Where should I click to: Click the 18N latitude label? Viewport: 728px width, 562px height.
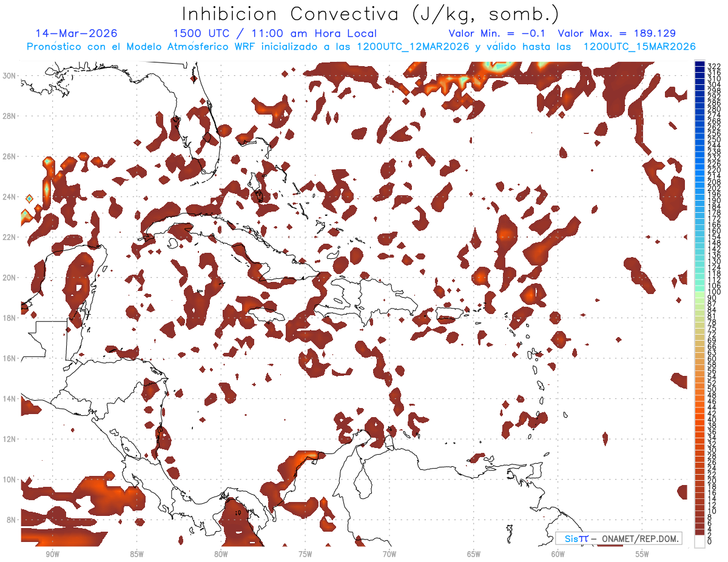pyautogui.click(x=10, y=318)
